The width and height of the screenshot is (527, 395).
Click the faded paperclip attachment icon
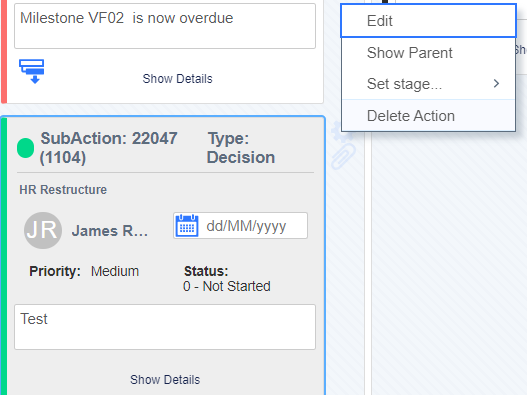pos(343,156)
